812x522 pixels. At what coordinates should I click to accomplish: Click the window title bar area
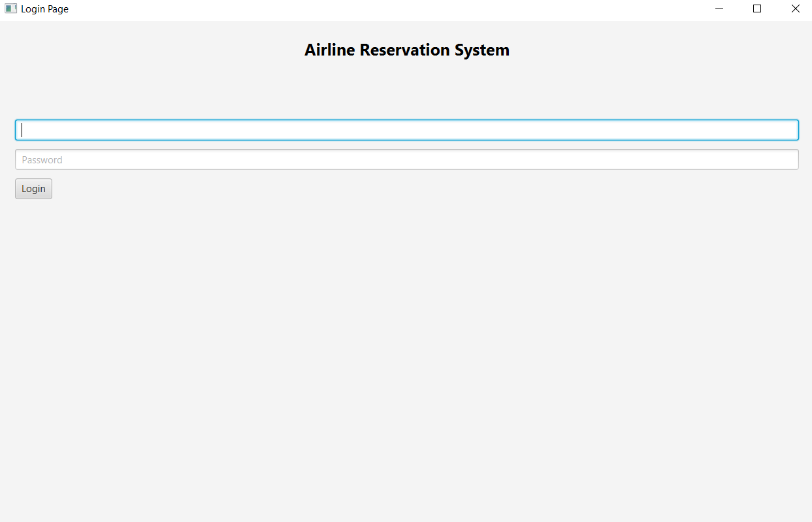(x=392, y=8)
